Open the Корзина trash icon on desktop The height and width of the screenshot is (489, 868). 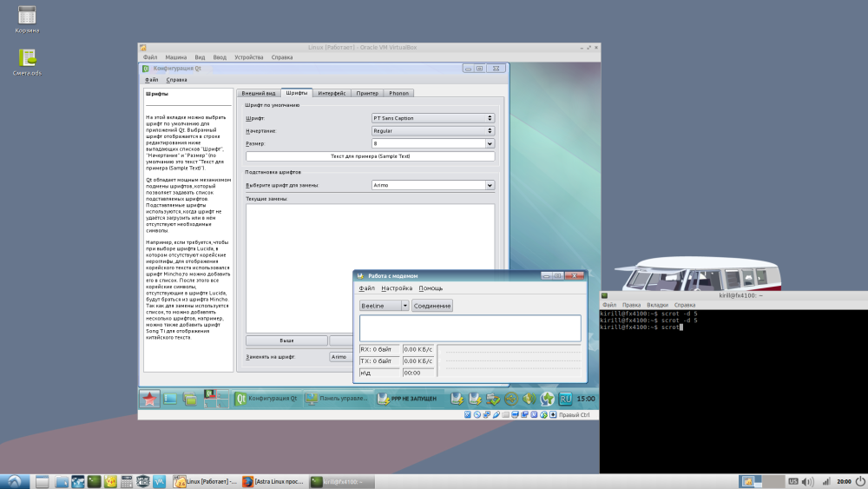27,16
